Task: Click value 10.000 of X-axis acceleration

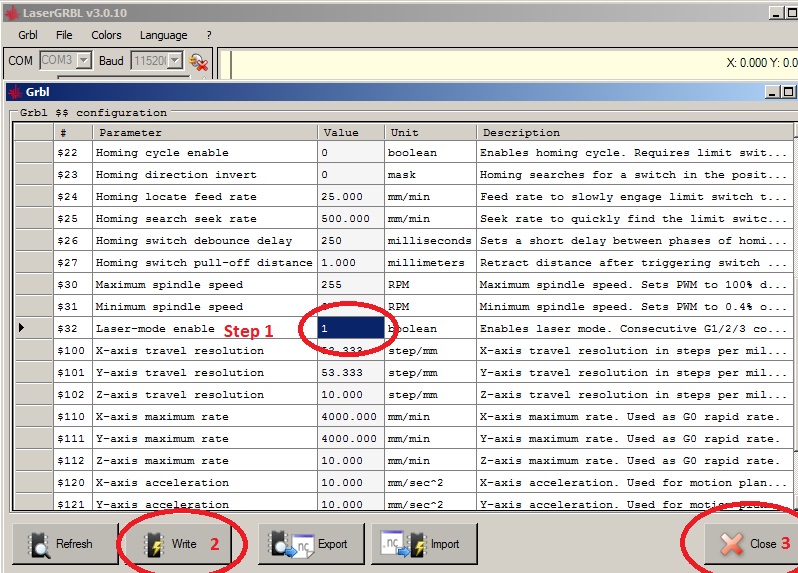Action: (351, 482)
